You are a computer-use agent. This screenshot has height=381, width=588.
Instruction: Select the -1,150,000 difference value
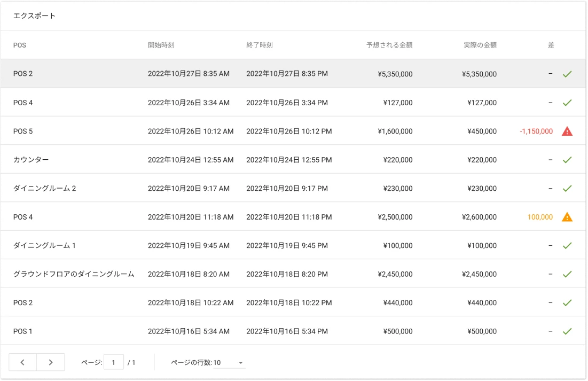pos(536,131)
